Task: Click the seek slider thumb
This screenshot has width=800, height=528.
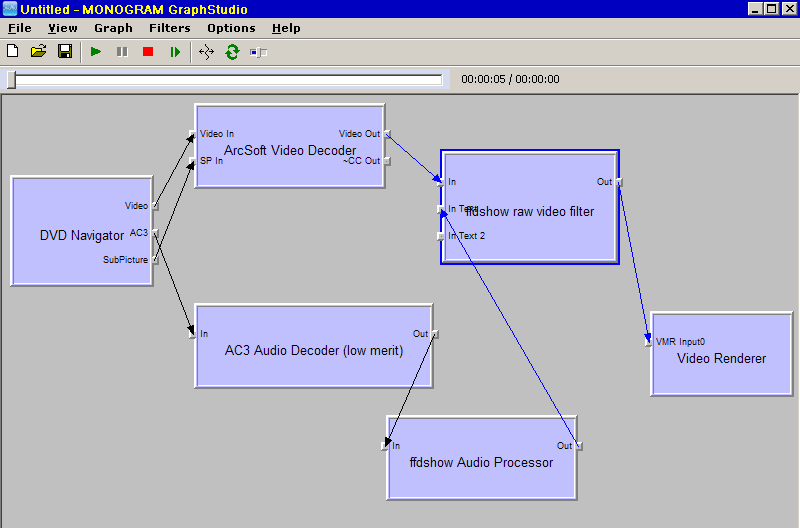Action: point(11,80)
